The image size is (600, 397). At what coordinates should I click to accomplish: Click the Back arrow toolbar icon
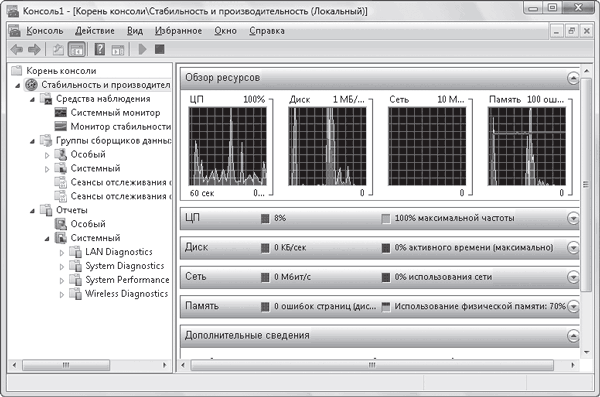pyautogui.click(x=16, y=49)
